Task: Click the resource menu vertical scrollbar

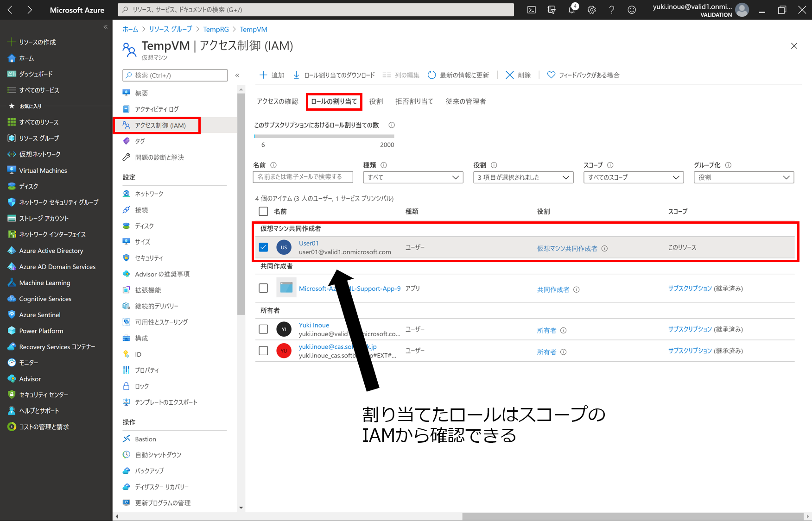Action: point(241,204)
